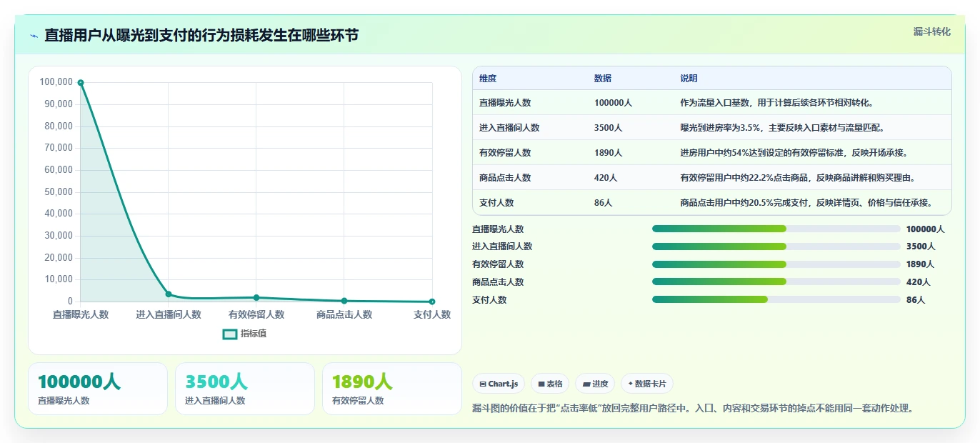The width and height of the screenshot is (980, 443).
Task: Click the 表格 tag pill
Action: tap(551, 384)
